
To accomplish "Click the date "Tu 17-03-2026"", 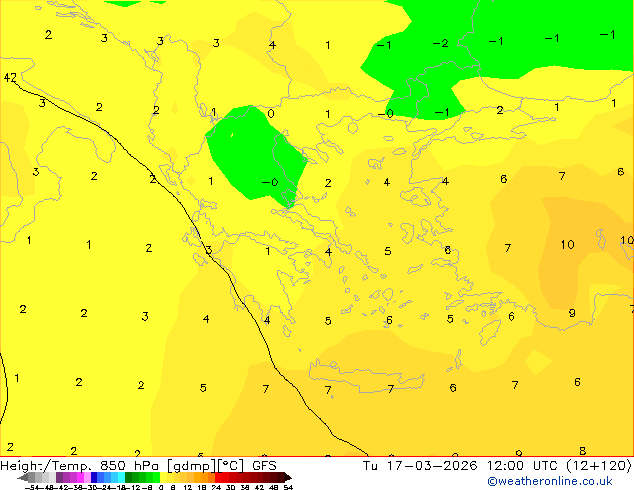I will point(420,466).
